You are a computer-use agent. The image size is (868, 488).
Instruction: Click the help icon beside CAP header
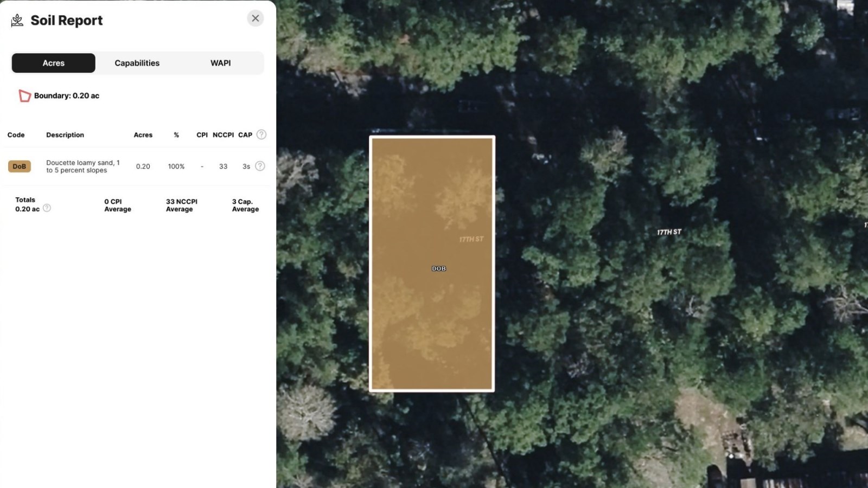[261, 134]
